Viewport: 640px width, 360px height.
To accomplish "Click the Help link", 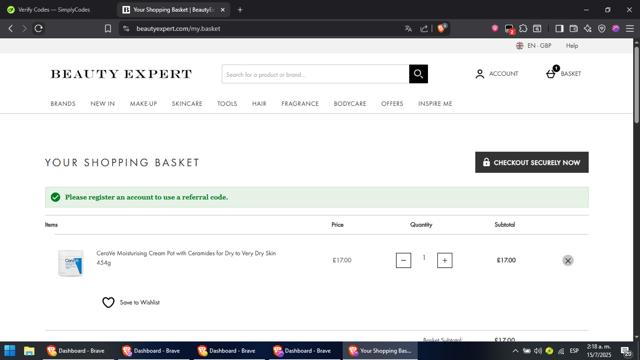I will [572, 46].
